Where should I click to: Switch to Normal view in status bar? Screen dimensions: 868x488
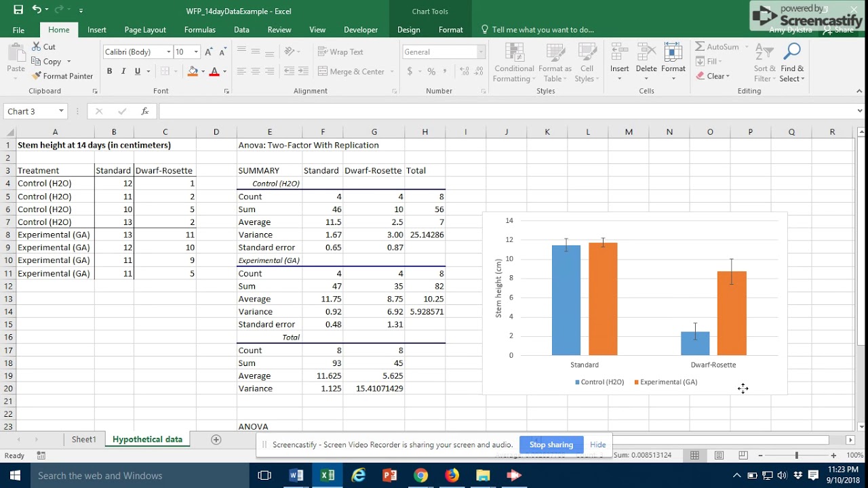click(694, 455)
